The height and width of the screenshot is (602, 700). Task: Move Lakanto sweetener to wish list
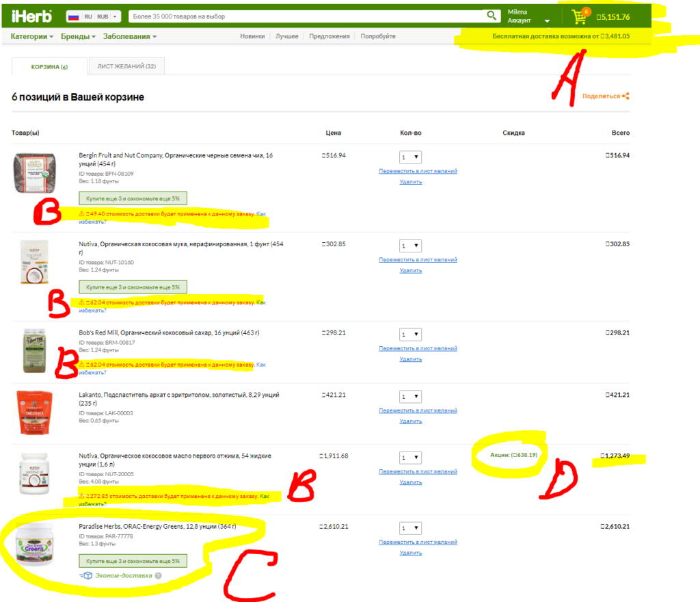point(418,410)
